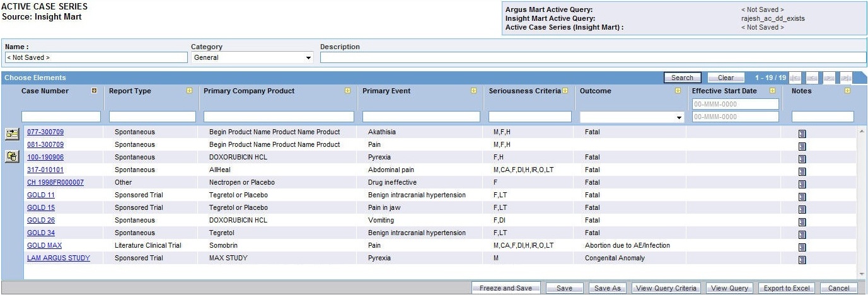
Task: Go to next page of results
Action: point(830,78)
